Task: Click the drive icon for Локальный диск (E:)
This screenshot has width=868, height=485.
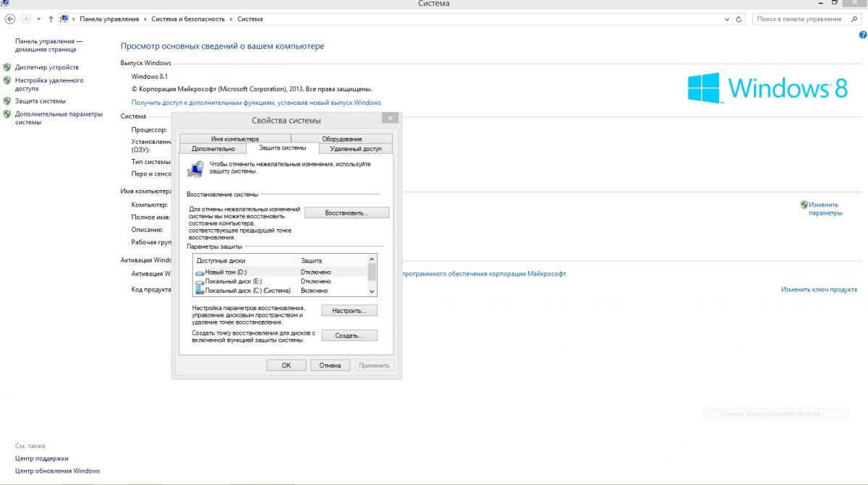Action: [x=200, y=281]
